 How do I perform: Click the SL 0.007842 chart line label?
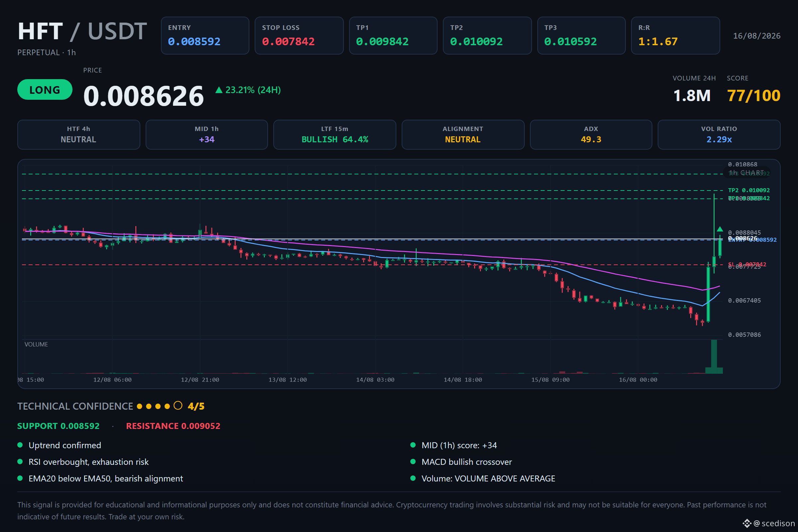(747, 264)
